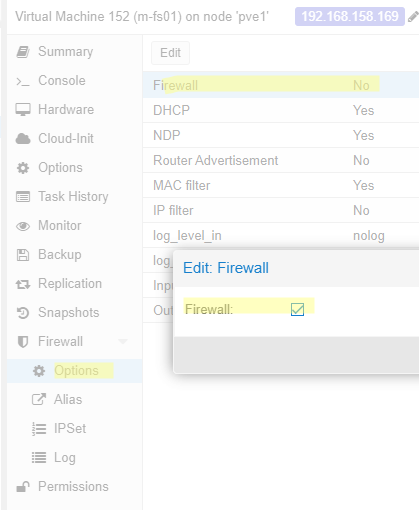Select the Hardware monitor icon
This screenshot has height=510, width=419.
(23, 110)
